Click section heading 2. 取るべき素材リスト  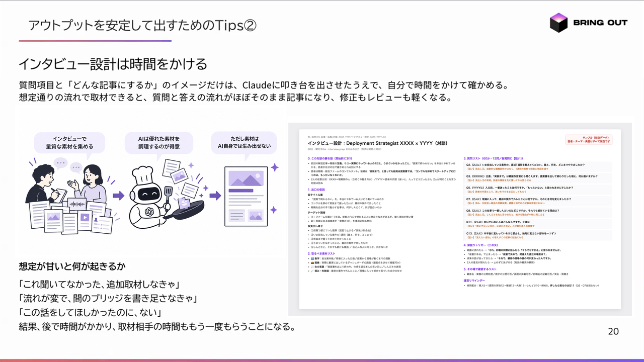coord(321,253)
